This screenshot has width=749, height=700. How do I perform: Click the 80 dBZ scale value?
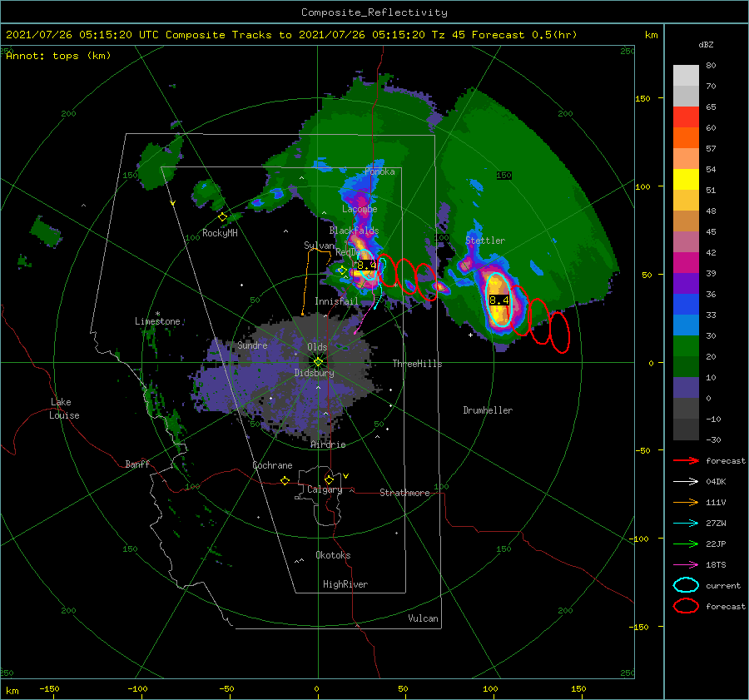coord(711,66)
